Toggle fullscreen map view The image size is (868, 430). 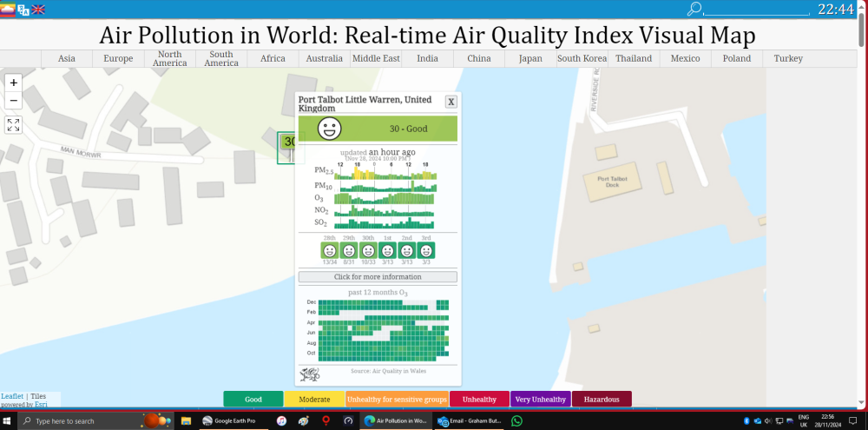(x=13, y=125)
